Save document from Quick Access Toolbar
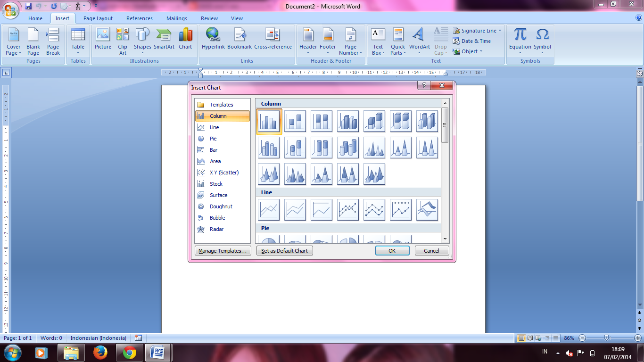Image resolution: width=644 pixels, height=362 pixels. [29, 6]
